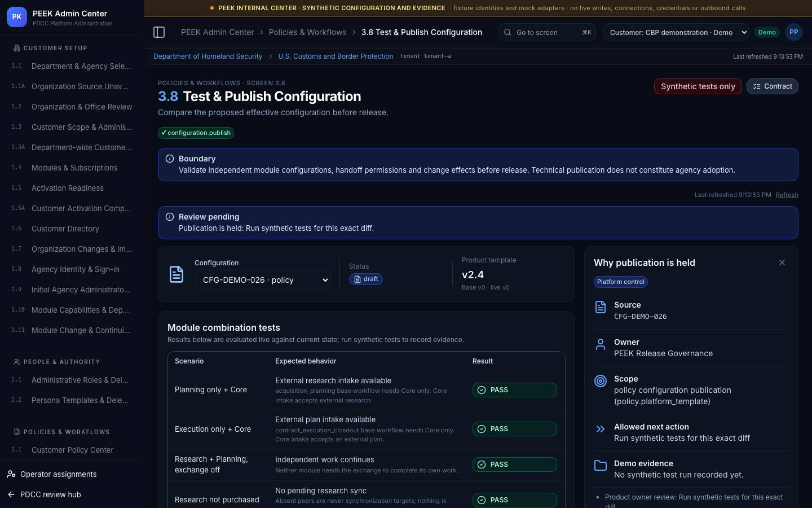Toggle the sidebar panel icon
This screenshot has height=508, width=812.
(159, 32)
